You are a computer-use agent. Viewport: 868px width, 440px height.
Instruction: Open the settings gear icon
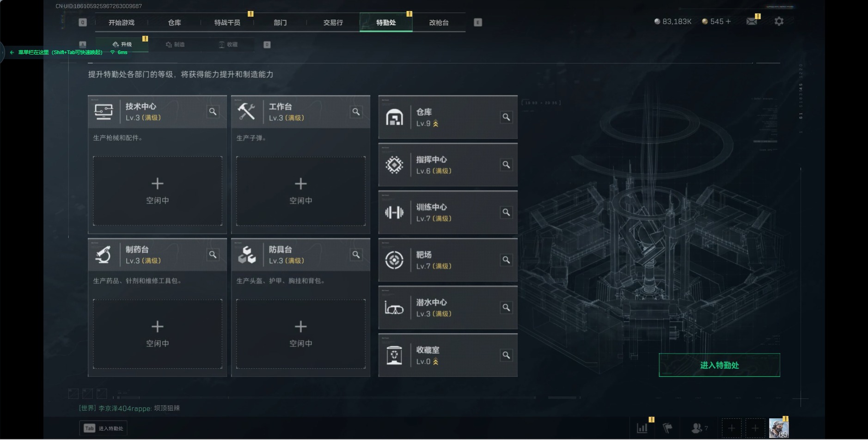pyautogui.click(x=779, y=21)
